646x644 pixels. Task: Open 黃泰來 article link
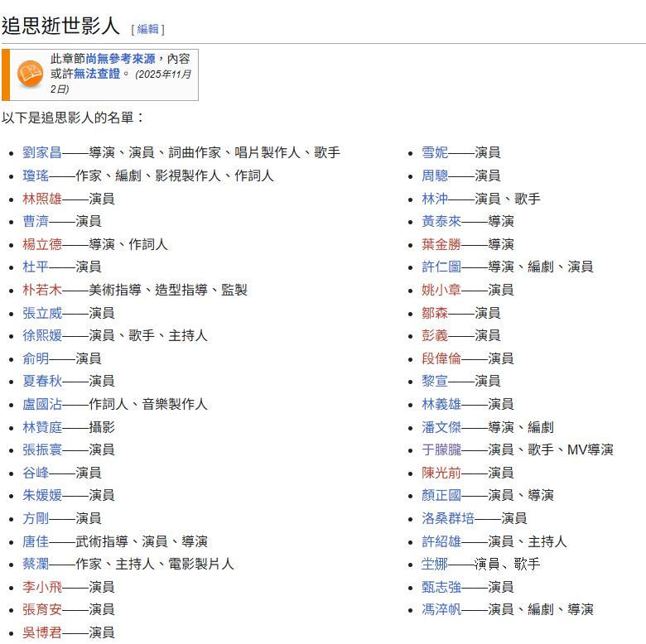point(441,221)
